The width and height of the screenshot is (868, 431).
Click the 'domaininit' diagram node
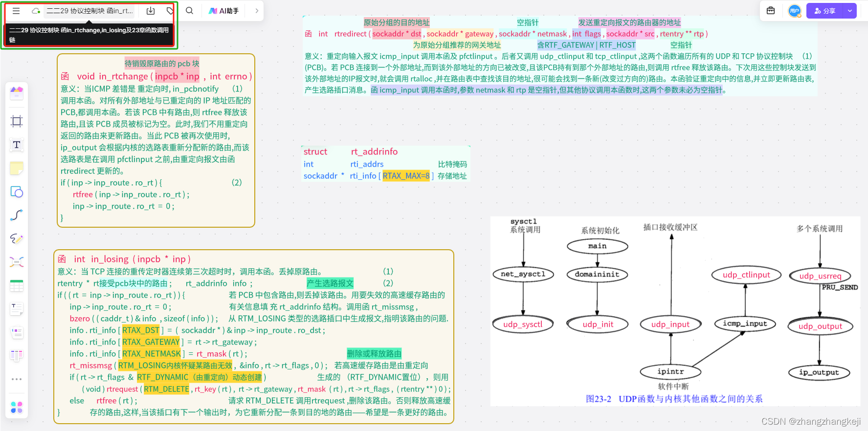pos(597,275)
